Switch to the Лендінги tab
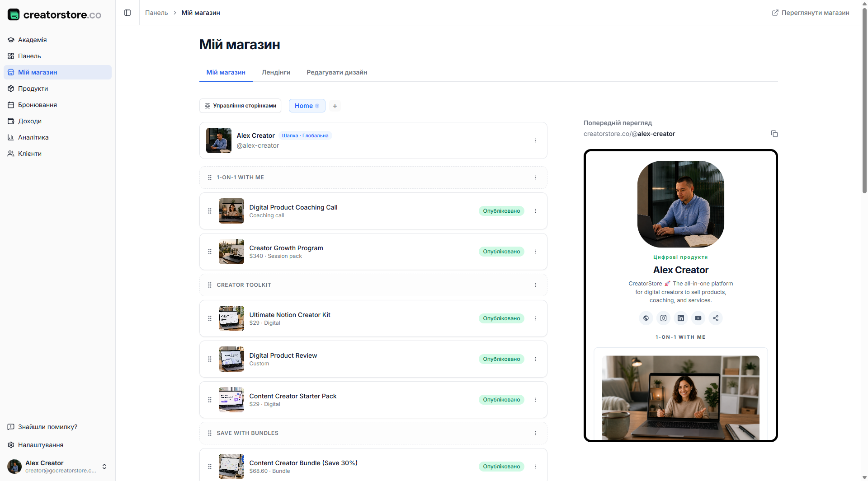Image resolution: width=868 pixels, height=481 pixels. [x=276, y=72]
